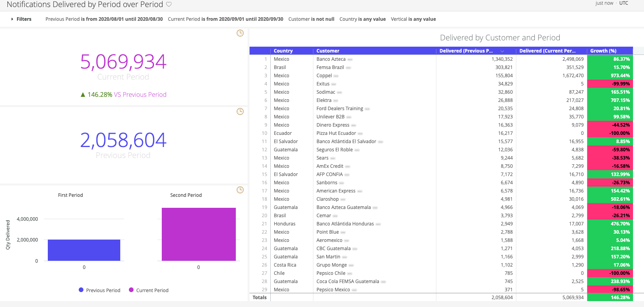Click the -99.99% growth cell for Exitus
This screenshot has height=307, width=644.
pos(610,84)
